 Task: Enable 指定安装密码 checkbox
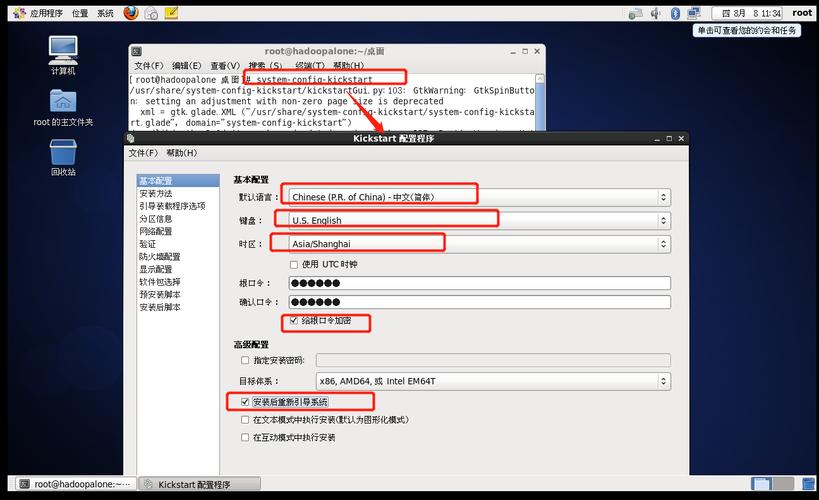point(245,360)
